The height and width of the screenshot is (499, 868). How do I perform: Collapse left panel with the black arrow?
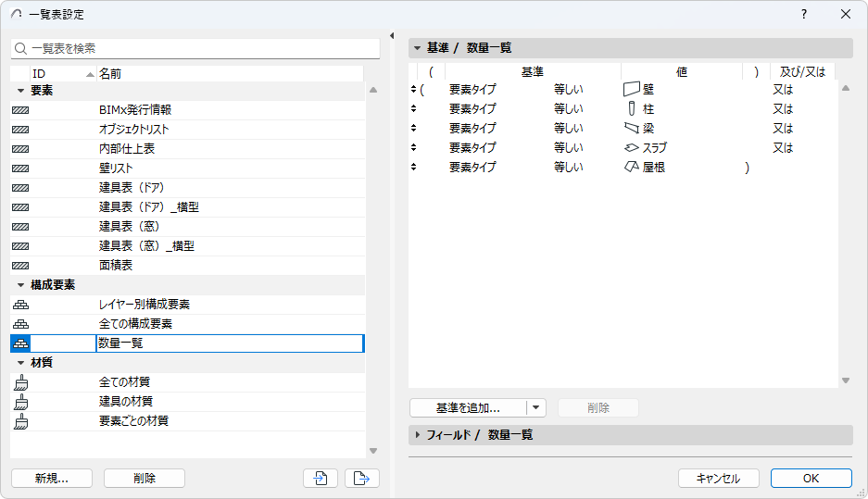pyautogui.click(x=392, y=35)
